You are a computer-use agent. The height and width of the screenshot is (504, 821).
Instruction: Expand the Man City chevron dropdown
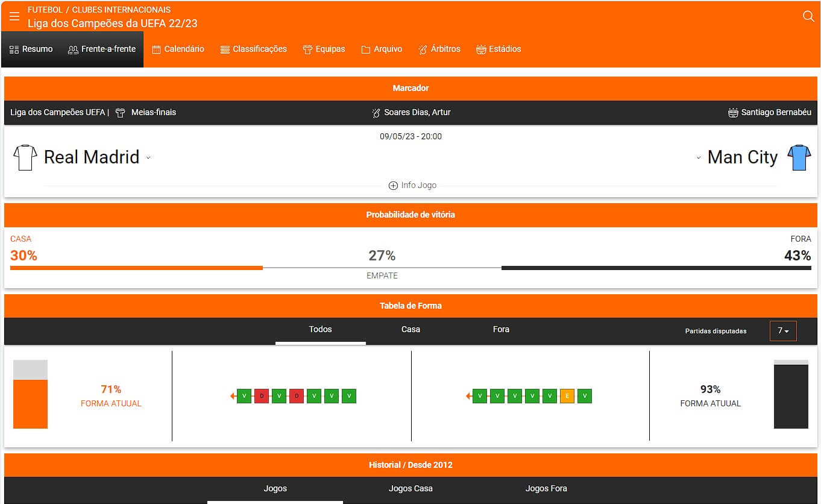coord(699,158)
